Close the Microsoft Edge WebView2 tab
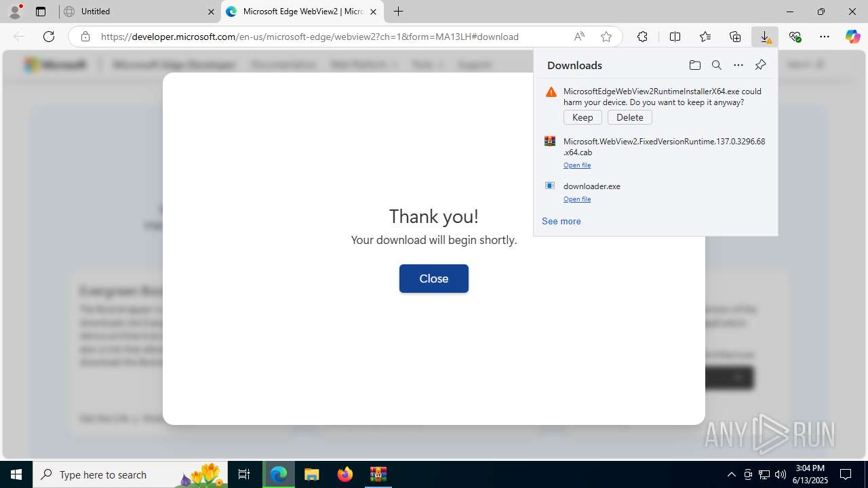868x488 pixels. (373, 12)
